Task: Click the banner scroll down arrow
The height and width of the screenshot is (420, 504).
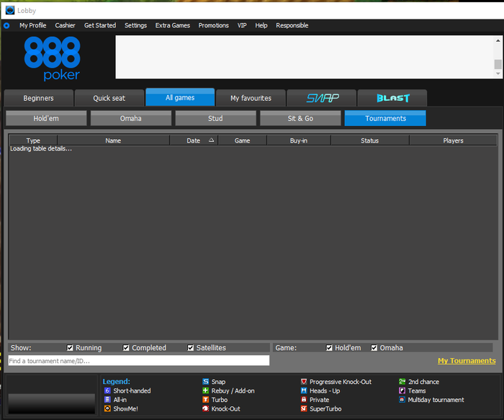Action: point(498,73)
